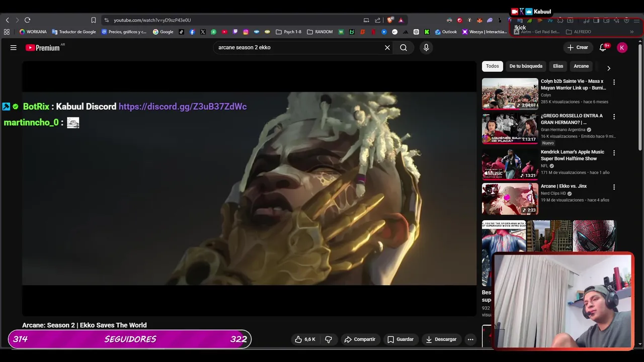Run search with the magnifier button
The width and height of the screenshot is (644, 362).
[x=404, y=47]
